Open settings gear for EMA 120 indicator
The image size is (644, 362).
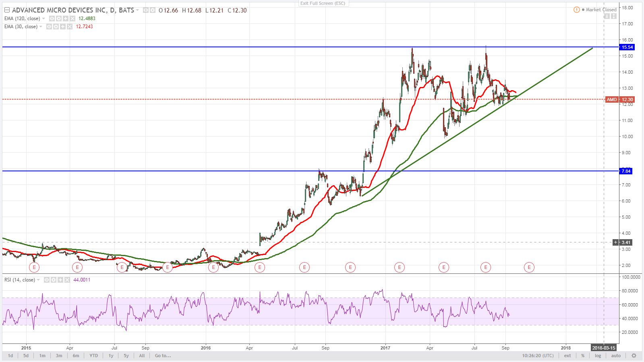pyautogui.click(x=59, y=19)
